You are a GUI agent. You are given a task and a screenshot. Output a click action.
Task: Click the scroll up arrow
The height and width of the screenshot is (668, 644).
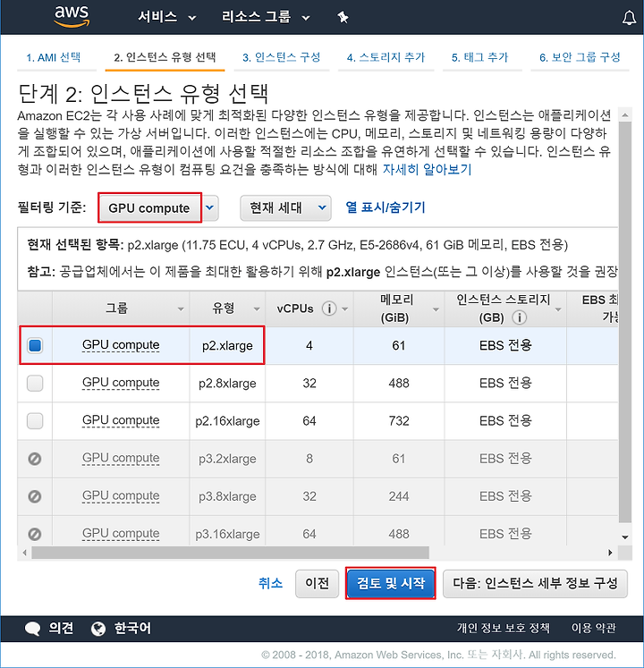625,114
